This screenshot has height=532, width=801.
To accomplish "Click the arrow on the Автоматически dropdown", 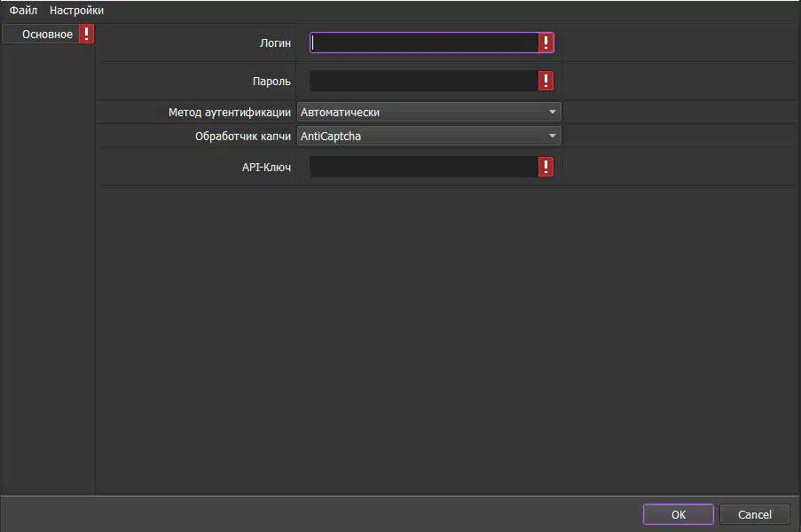I will tap(553, 113).
